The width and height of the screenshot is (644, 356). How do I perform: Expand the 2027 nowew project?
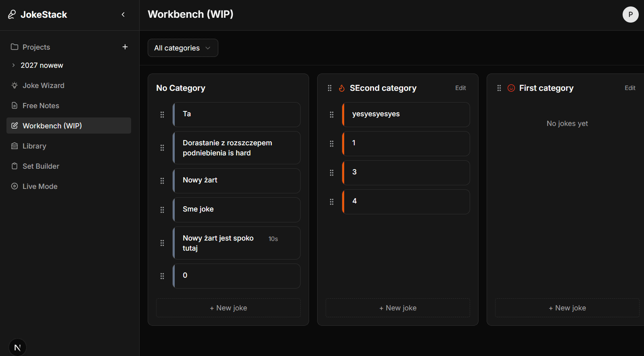tap(14, 65)
